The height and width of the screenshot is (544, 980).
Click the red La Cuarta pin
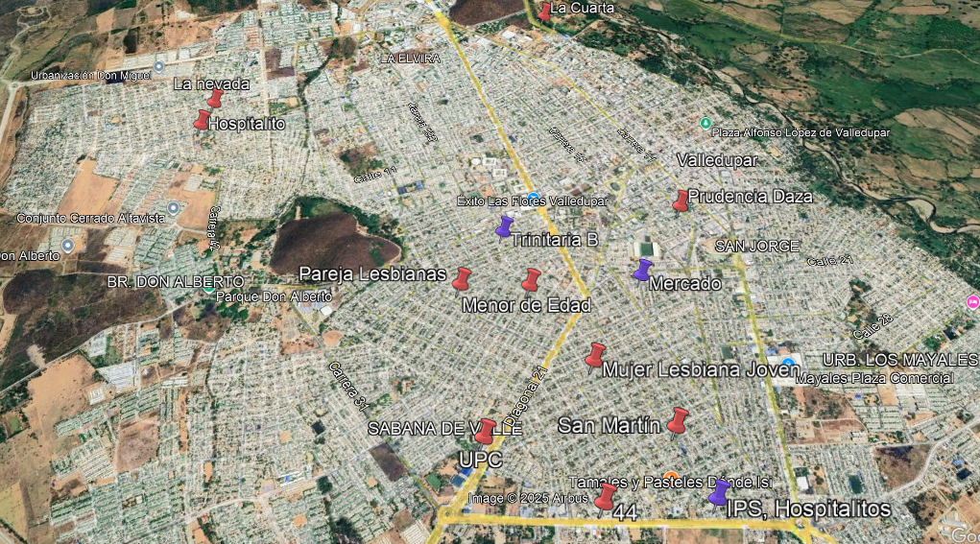[x=545, y=11]
